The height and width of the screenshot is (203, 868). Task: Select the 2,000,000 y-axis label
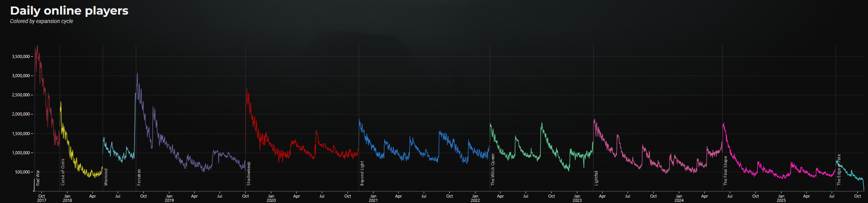pyautogui.click(x=21, y=114)
